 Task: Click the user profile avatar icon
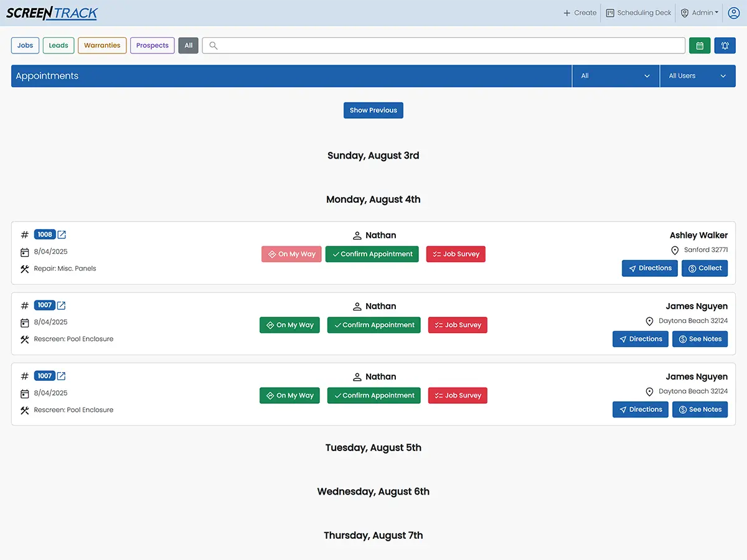click(733, 12)
